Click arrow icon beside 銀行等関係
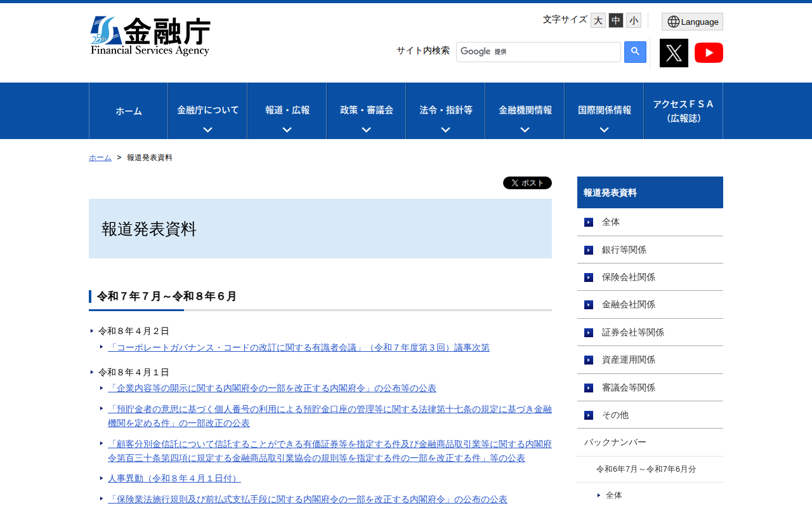This screenshot has width=812, height=508. click(589, 250)
